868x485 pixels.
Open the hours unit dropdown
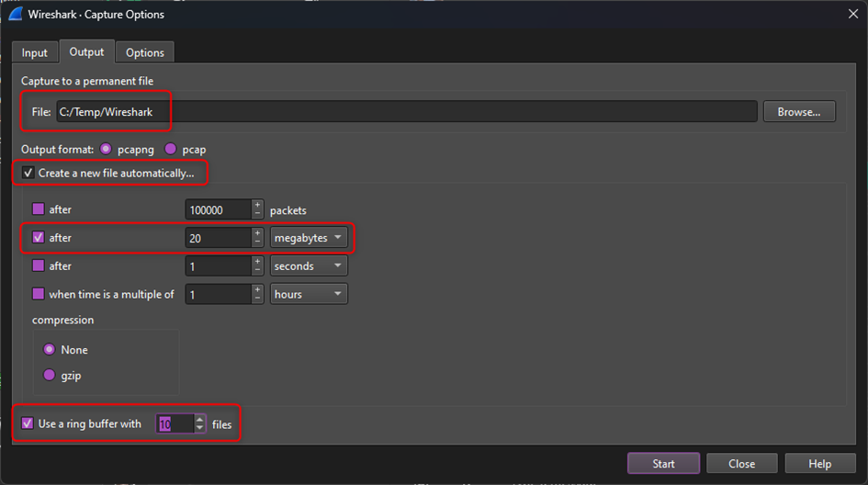click(309, 294)
